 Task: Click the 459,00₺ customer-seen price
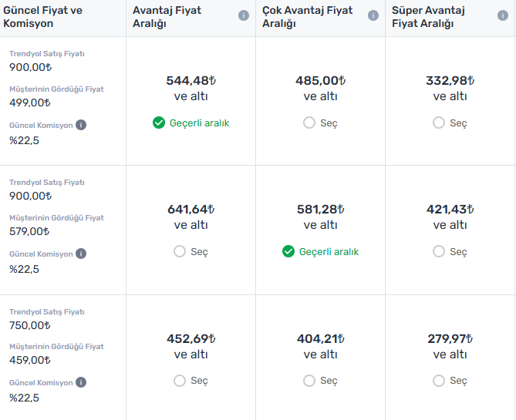(x=30, y=360)
